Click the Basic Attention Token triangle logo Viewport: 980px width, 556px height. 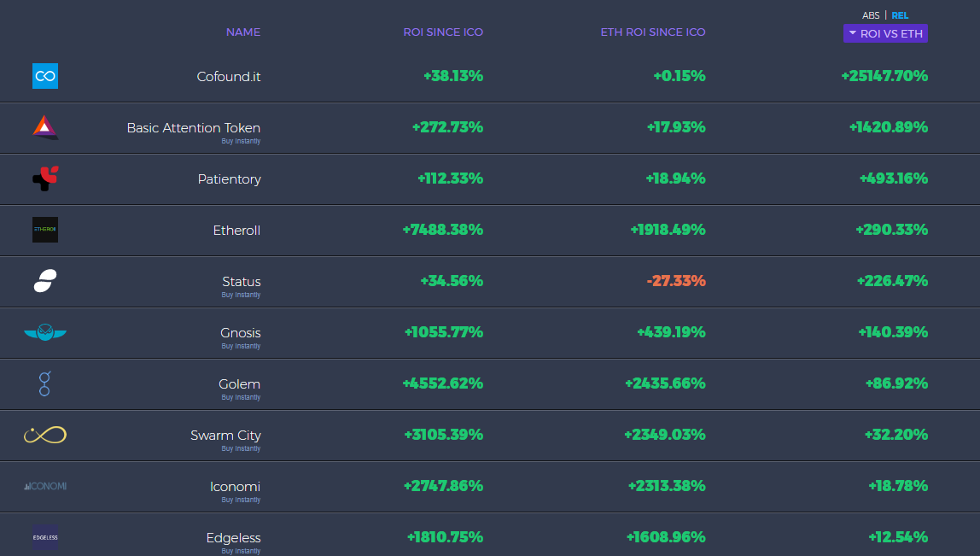coord(45,127)
